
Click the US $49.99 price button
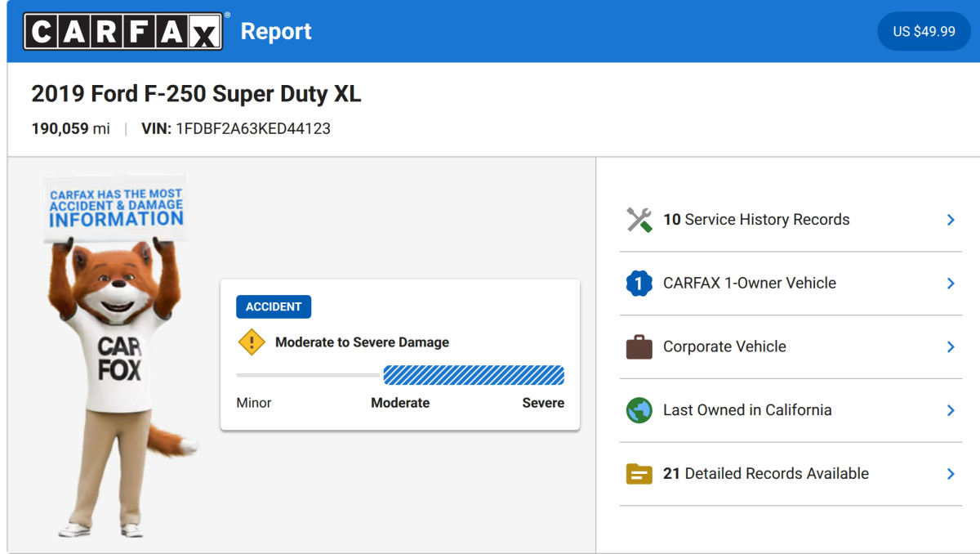[x=924, y=31]
